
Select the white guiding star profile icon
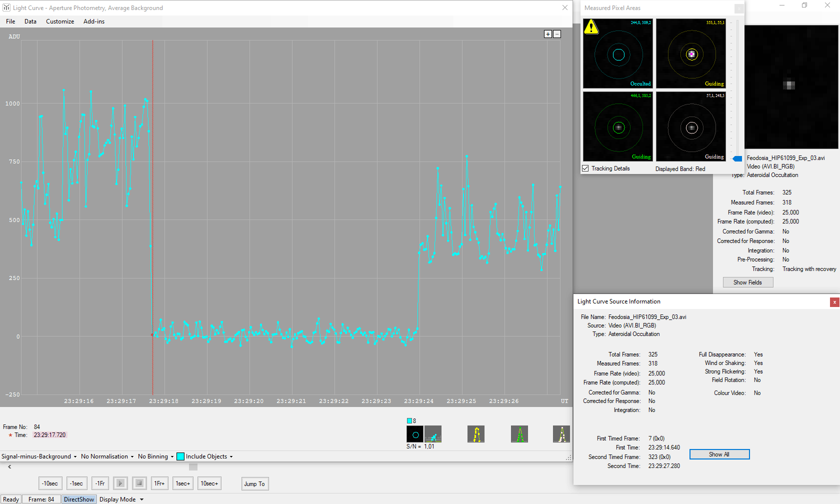(561, 434)
